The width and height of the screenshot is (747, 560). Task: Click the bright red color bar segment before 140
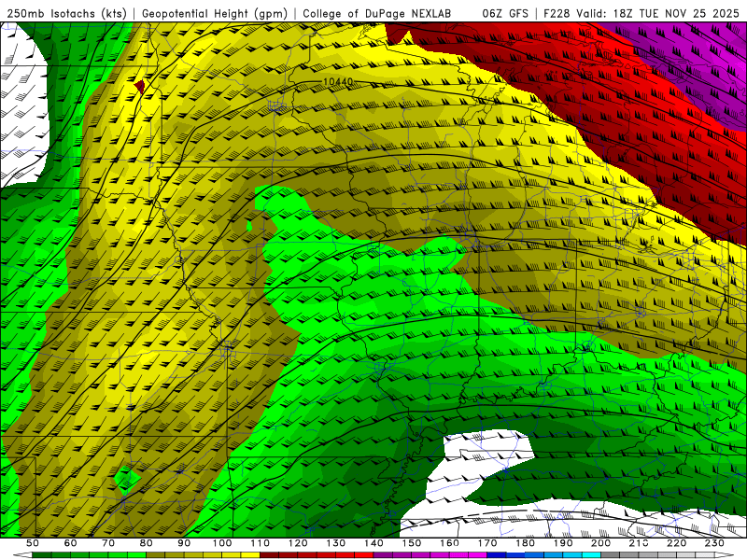pos(364,555)
